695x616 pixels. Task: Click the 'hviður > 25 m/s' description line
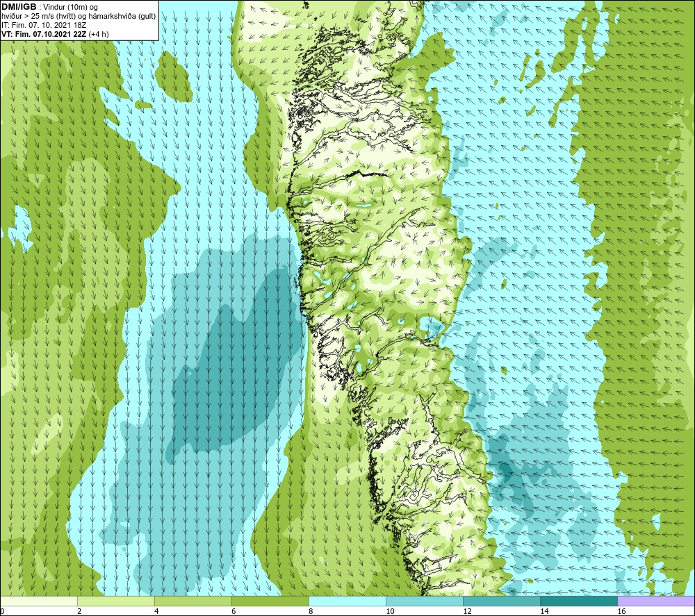79,17
